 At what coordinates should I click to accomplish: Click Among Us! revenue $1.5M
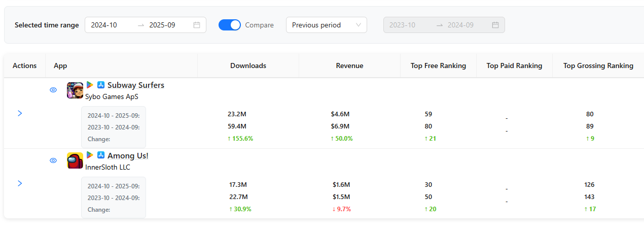click(x=341, y=197)
